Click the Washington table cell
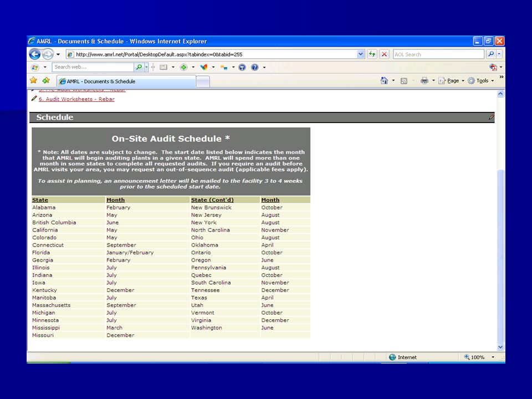Image resolution: width=532 pixels, height=399 pixels. (225, 328)
